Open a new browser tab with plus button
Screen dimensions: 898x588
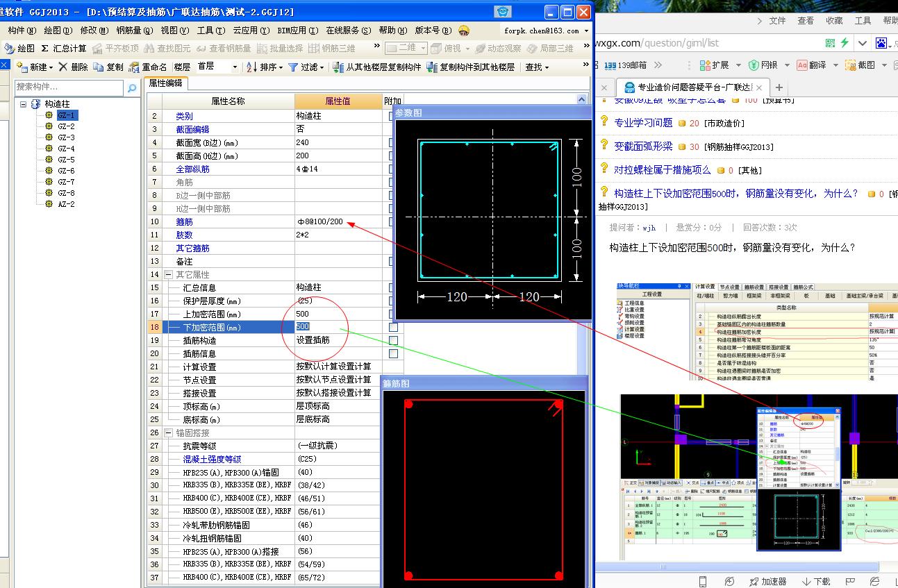coord(779,87)
